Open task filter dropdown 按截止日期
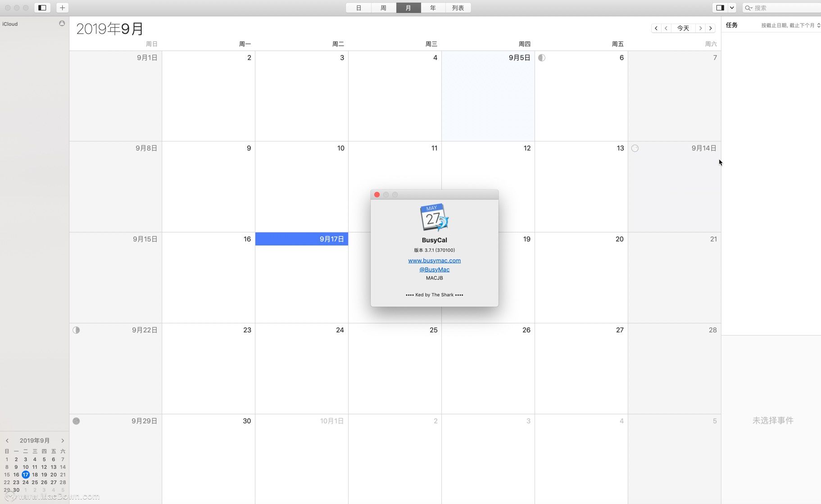This screenshot has height=504, width=821. (x=791, y=25)
